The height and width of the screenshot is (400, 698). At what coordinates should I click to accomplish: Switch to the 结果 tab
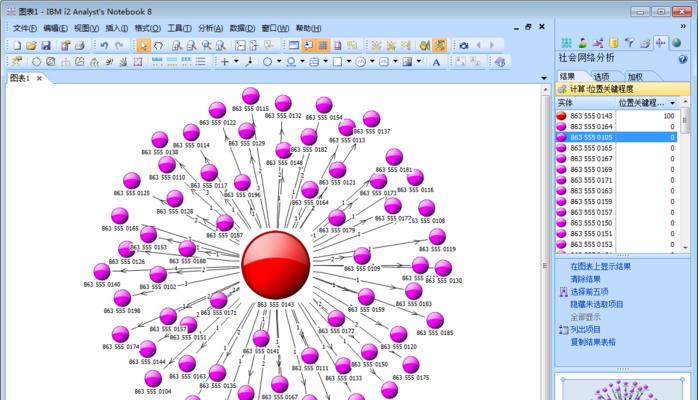coord(568,77)
